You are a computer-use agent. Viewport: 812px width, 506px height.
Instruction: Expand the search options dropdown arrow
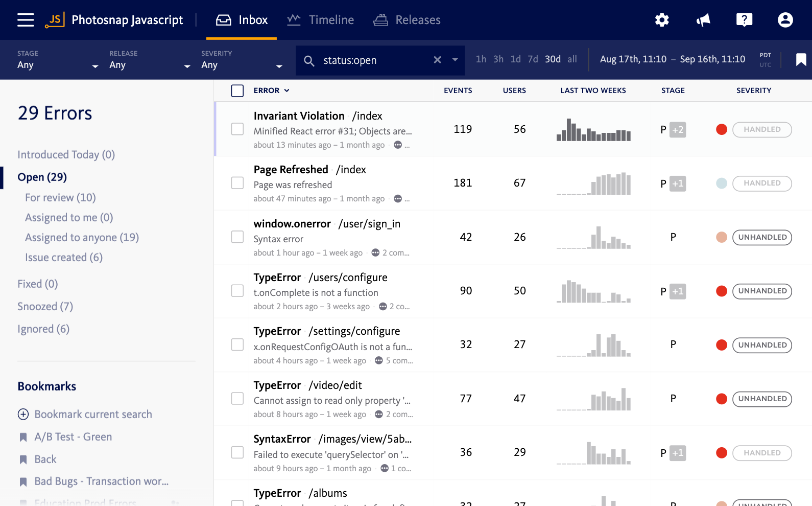tap(455, 60)
